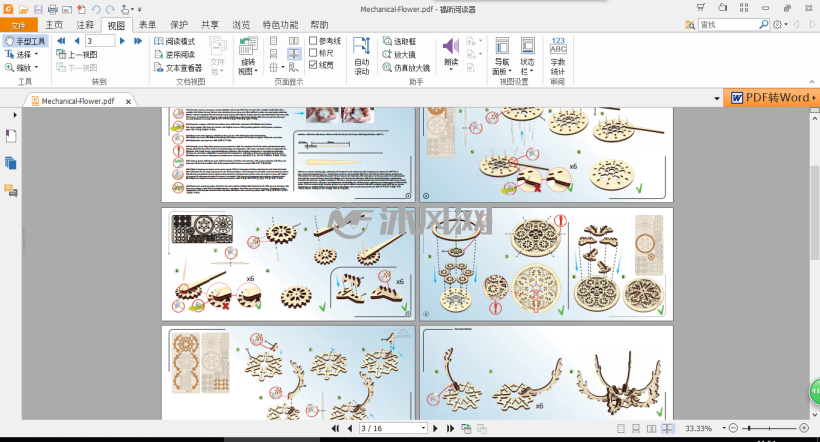Start Auto Scroll (自动滚动)

tap(362, 56)
